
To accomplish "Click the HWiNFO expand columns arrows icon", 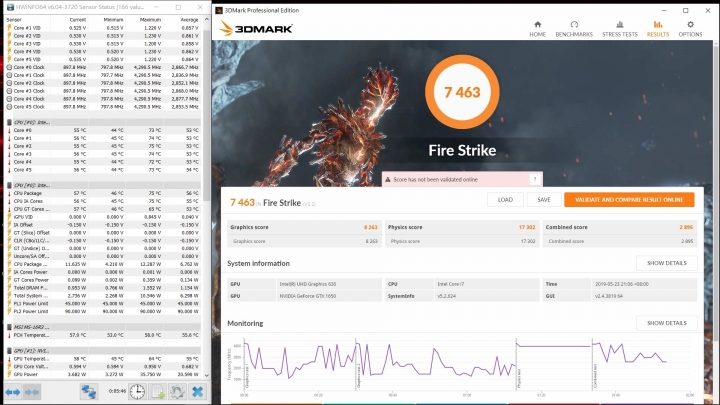I will click(x=13, y=392).
